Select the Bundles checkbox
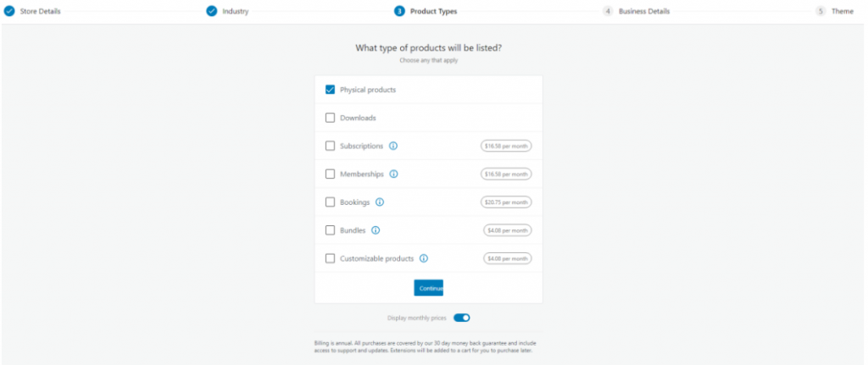This screenshot has height=365, width=868. 330,230
